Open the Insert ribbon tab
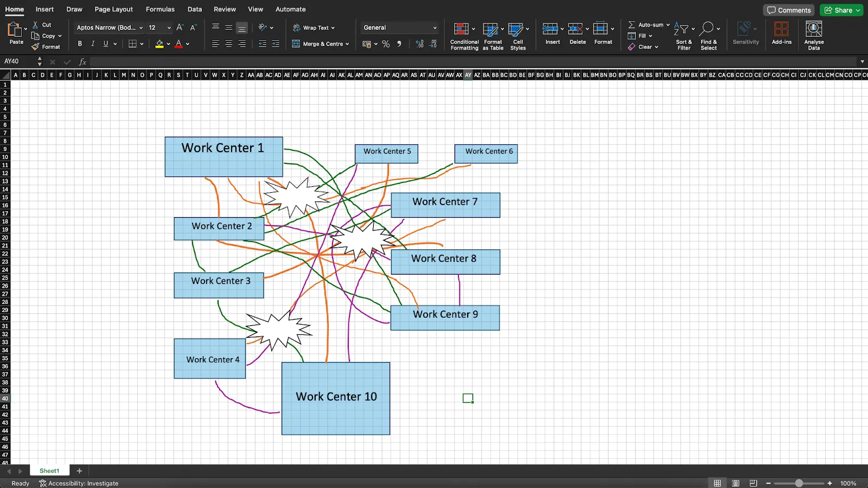This screenshot has width=868, height=488. click(44, 9)
